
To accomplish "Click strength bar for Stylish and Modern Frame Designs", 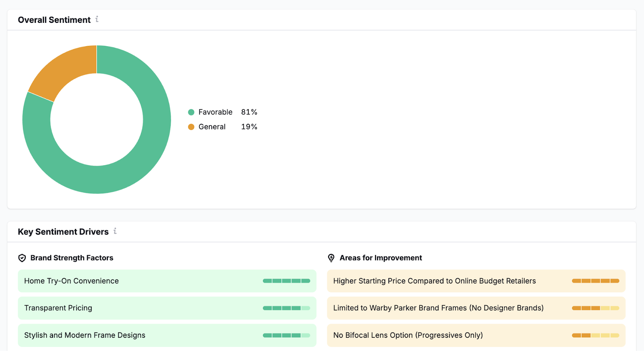I will point(287,335).
